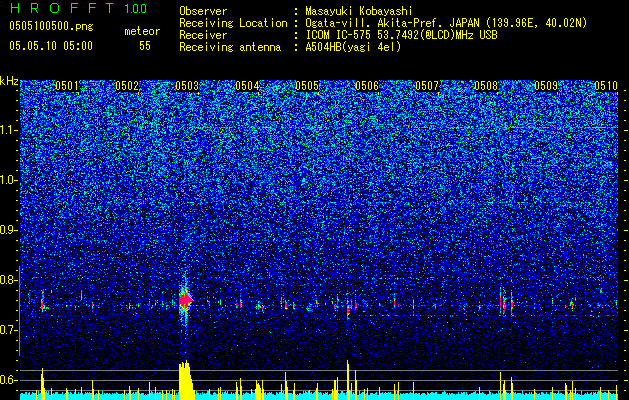The height and width of the screenshot is (400, 629).
Task: Click the 0509 time marker
Action: [546, 86]
